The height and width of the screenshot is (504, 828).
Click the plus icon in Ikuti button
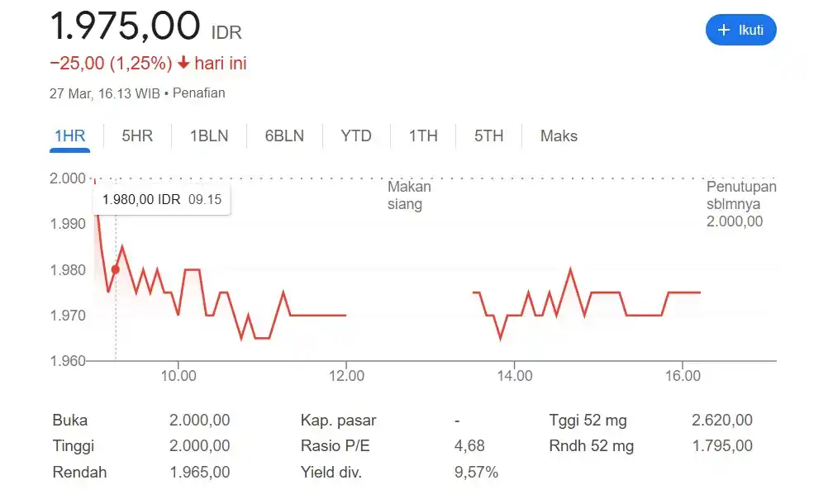point(724,31)
